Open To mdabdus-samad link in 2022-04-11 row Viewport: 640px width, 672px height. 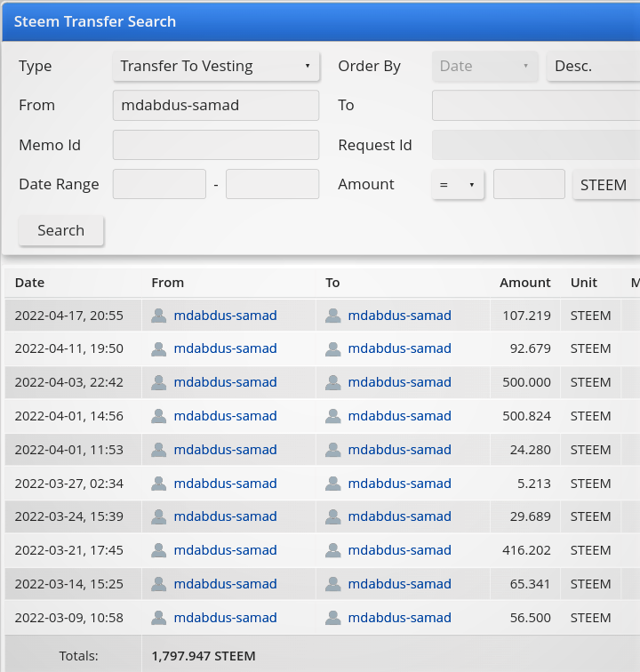click(x=399, y=348)
